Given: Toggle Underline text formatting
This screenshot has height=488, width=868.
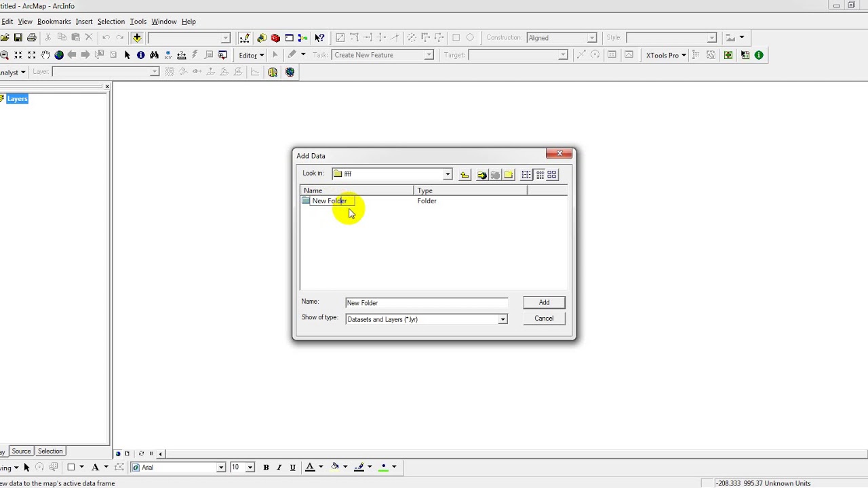Looking at the screenshot, I should click(292, 467).
